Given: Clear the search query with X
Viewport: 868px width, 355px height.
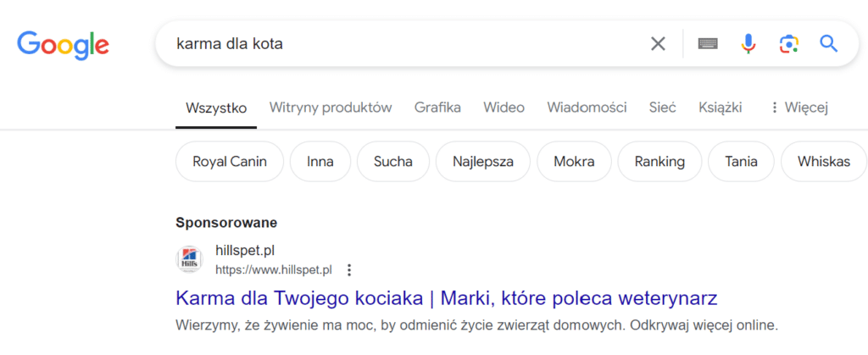Looking at the screenshot, I should tap(658, 44).
